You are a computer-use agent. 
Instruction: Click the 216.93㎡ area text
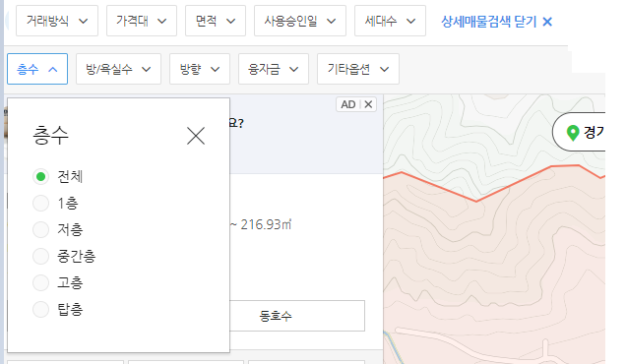click(x=266, y=224)
